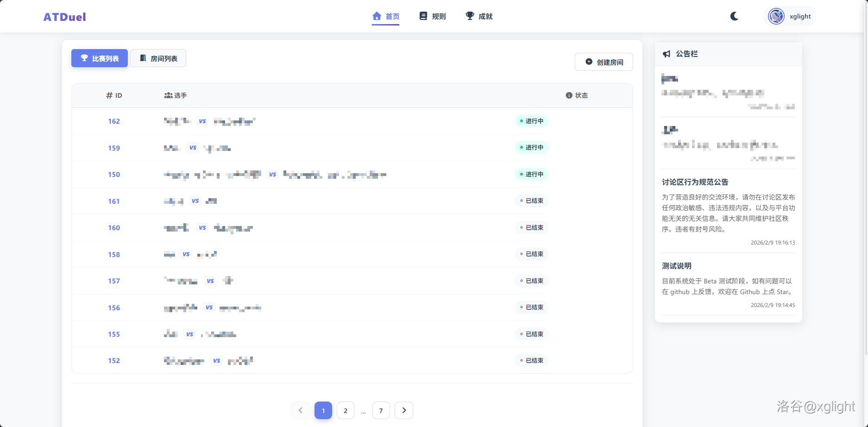Viewport: 868px width, 427px height.
Task: Jump to page 7 in pagination
Action: (381, 410)
